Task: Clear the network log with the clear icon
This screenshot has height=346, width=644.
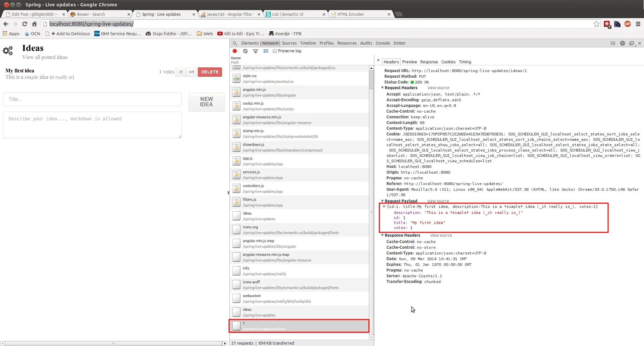Action: click(x=246, y=51)
